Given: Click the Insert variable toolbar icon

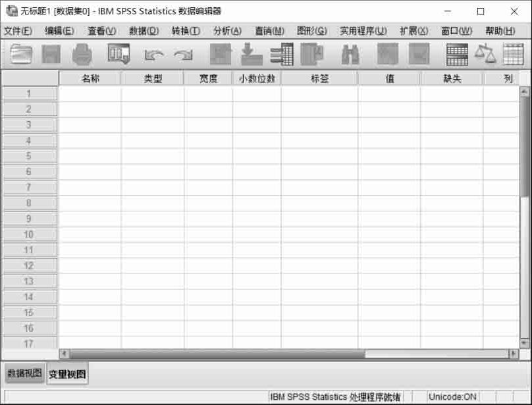Looking at the screenshot, I should [419, 54].
